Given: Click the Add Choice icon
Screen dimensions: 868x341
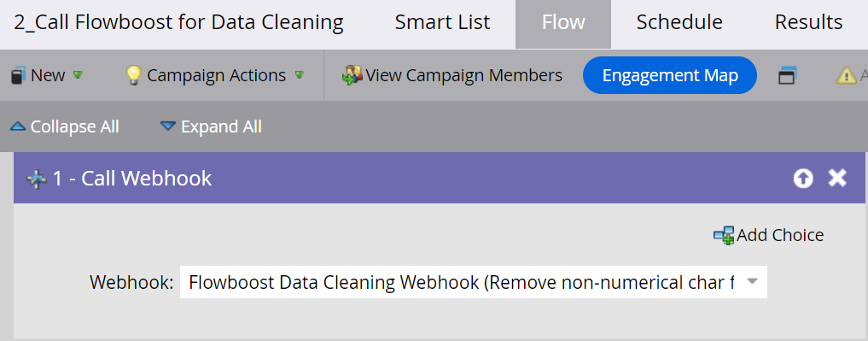Looking at the screenshot, I should [x=724, y=235].
